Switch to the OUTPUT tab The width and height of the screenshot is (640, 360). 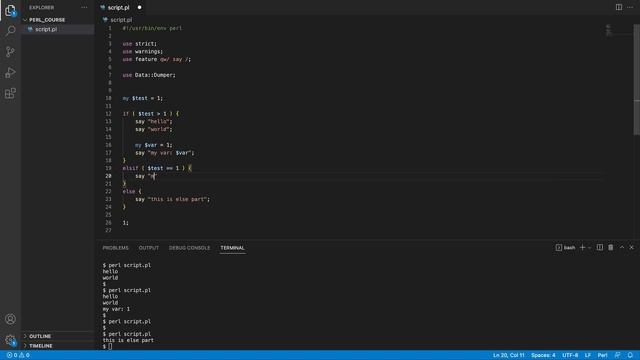(x=149, y=248)
